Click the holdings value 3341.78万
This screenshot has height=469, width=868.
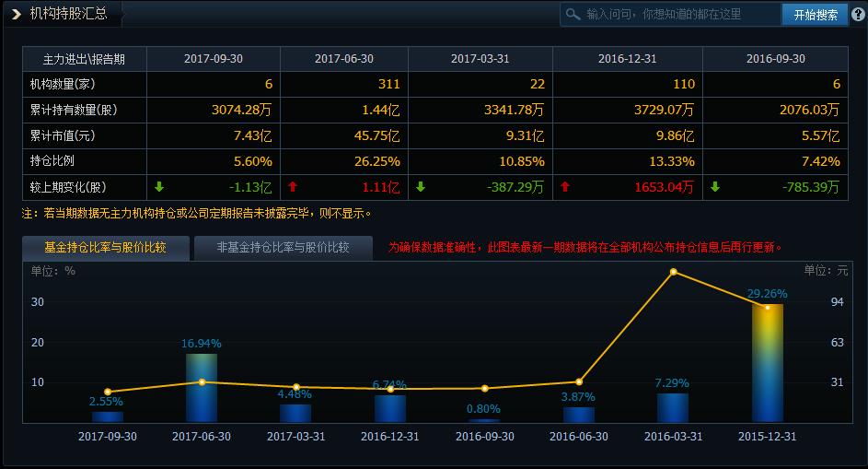(515, 110)
